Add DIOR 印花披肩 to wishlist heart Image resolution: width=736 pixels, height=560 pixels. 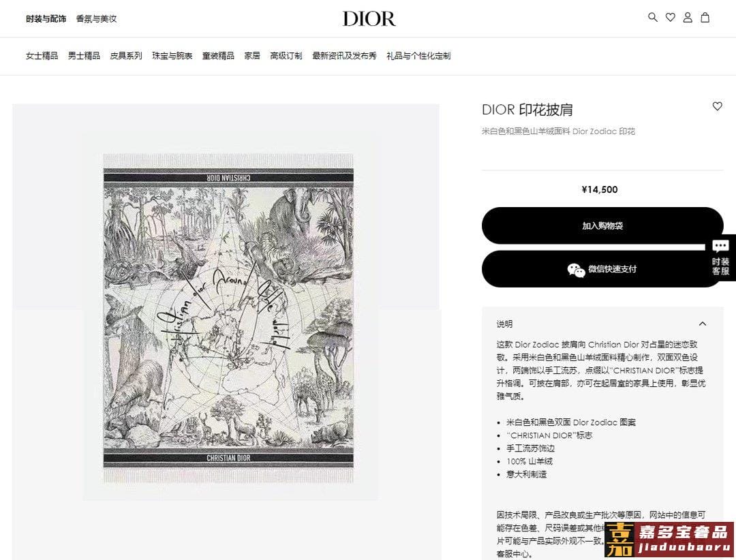(717, 106)
